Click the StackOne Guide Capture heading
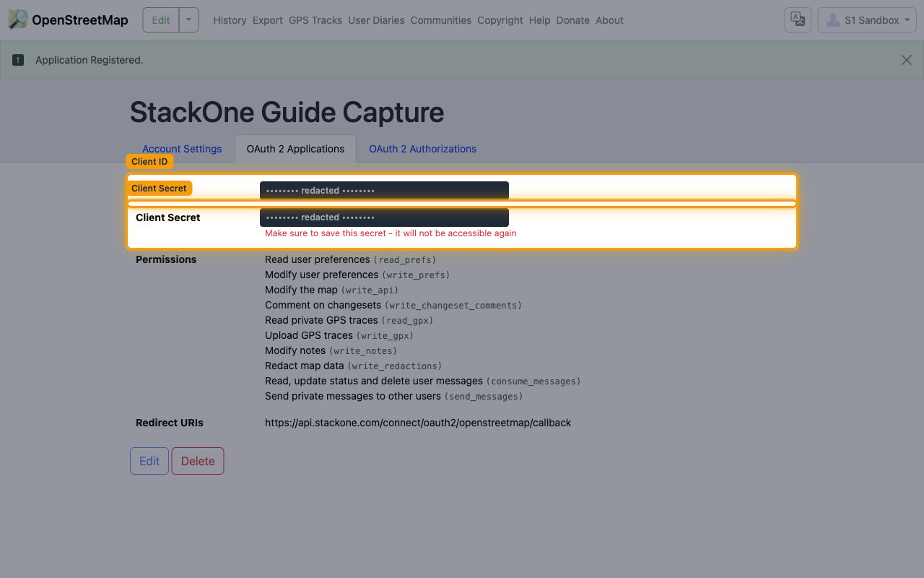 (x=287, y=113)
